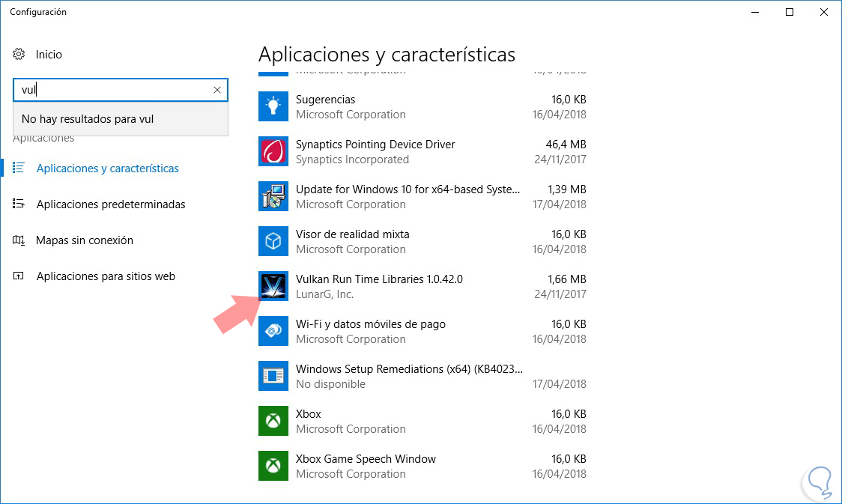Click the Aplicaciones y características page heading
842x504 pixels.
tap(387, 54)
